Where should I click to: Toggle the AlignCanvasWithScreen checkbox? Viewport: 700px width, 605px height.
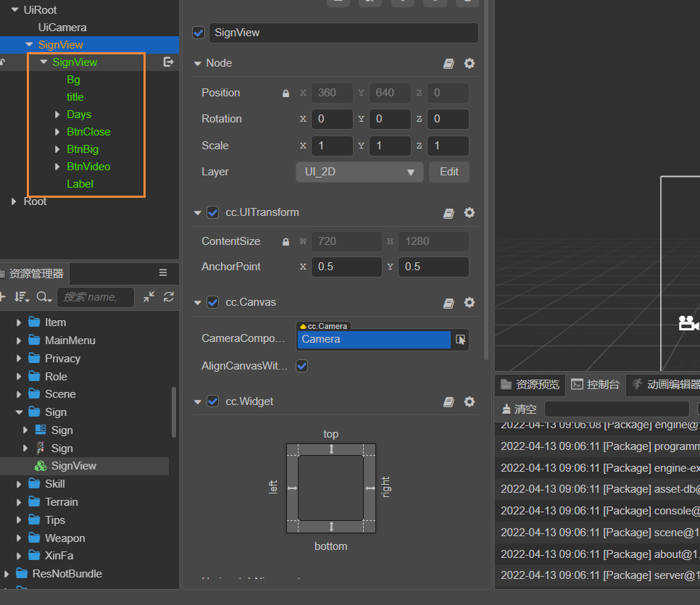(x=302, y=366)
